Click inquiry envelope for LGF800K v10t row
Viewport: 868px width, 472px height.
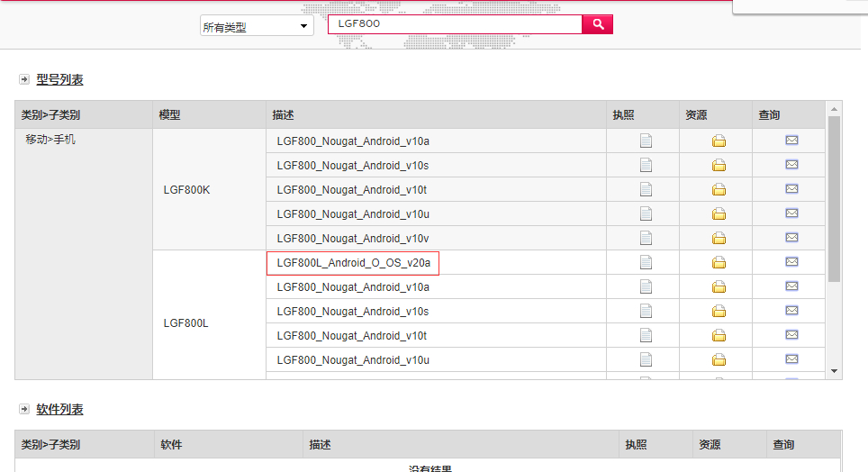[x=791, y=189]
